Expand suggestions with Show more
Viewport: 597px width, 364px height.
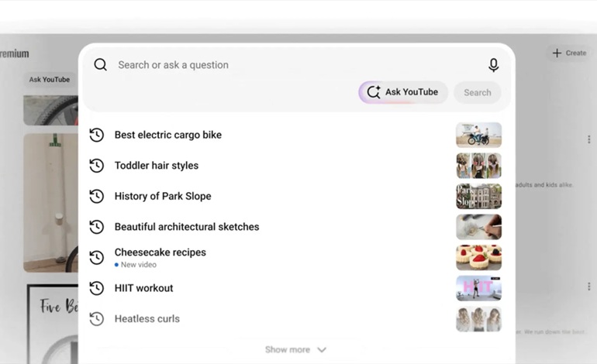pos(295,349)
